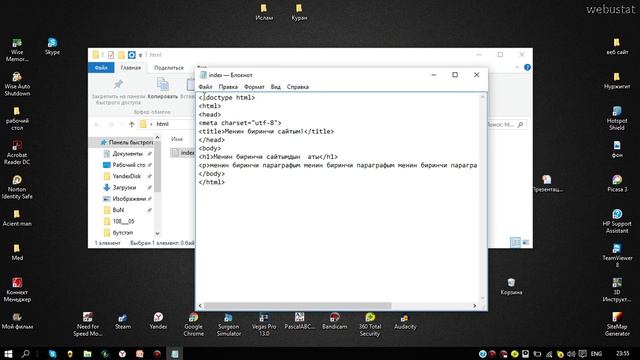This screenshot has height=360, width=640.
Task: Open Skype desktop shortcut
Action: point(52,47)
